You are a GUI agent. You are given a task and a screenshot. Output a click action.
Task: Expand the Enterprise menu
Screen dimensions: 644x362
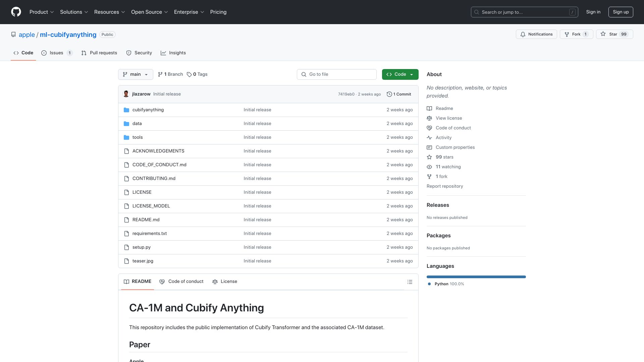click(189, 12)
